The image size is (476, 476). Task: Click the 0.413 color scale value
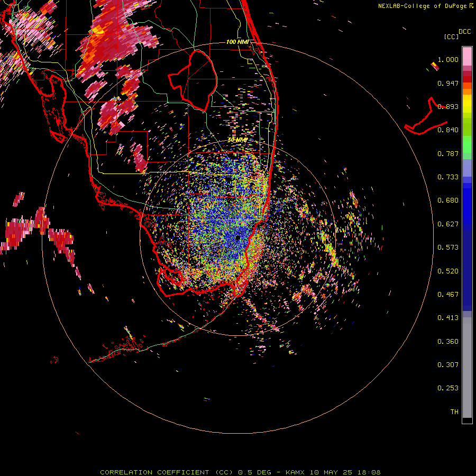[x=448, y=318]
